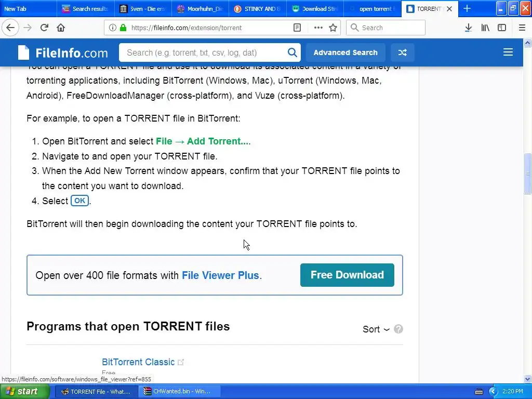Click the browser forward arrow
Screen dimensions: 532x399
[x=28, y=28]
